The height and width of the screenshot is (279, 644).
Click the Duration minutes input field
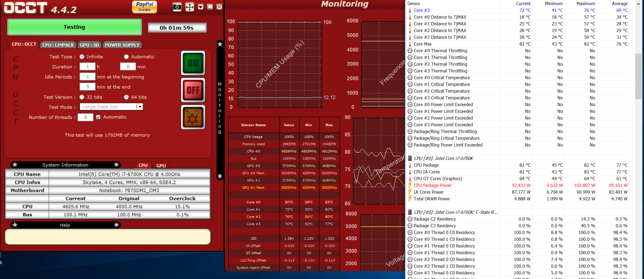(x=128, y=67)
